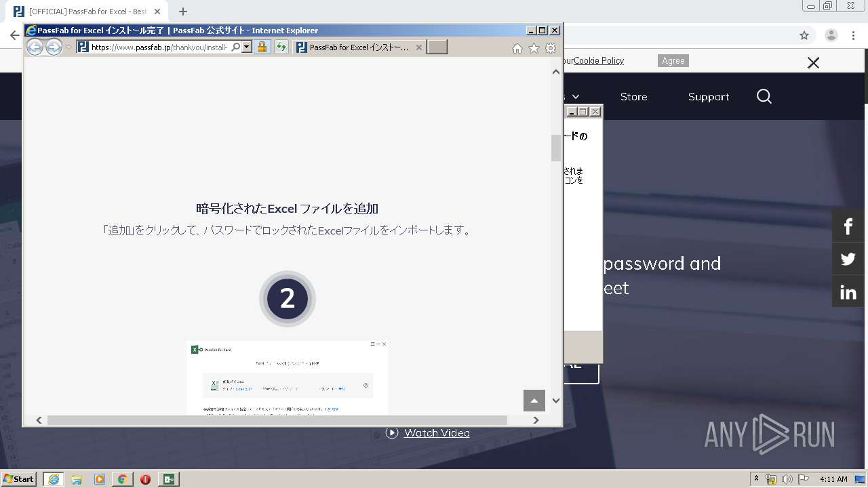
Task: Click Internet Explorer in the taskbar
Action: pos(54,479)
